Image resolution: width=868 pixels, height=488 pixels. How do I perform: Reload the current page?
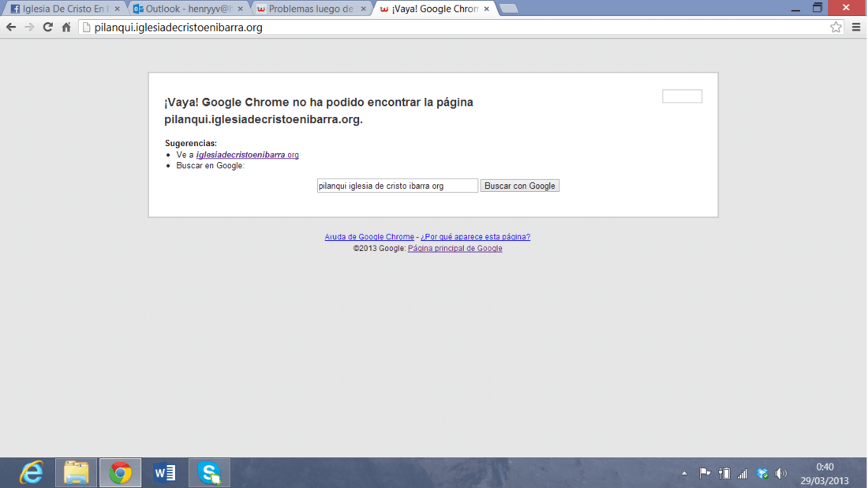[x=47, y=27]
